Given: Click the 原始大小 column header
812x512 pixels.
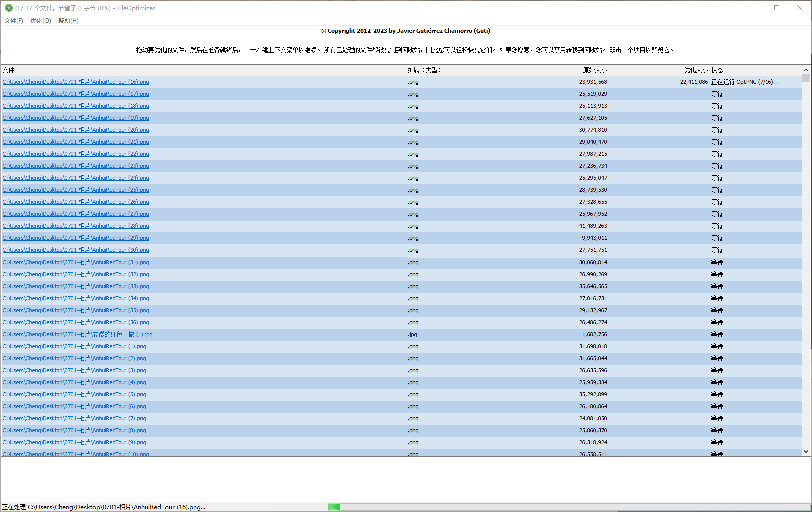Looking at the screenshot, I should [594, 70].
